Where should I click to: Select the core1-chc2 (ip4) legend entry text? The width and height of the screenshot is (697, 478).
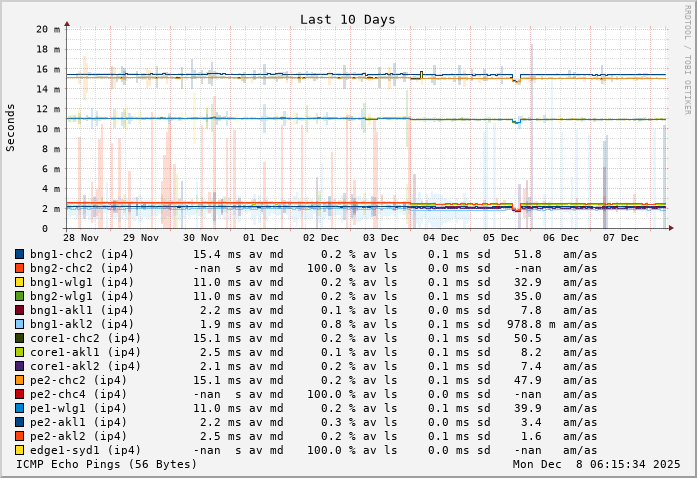[x=85, y=338]
